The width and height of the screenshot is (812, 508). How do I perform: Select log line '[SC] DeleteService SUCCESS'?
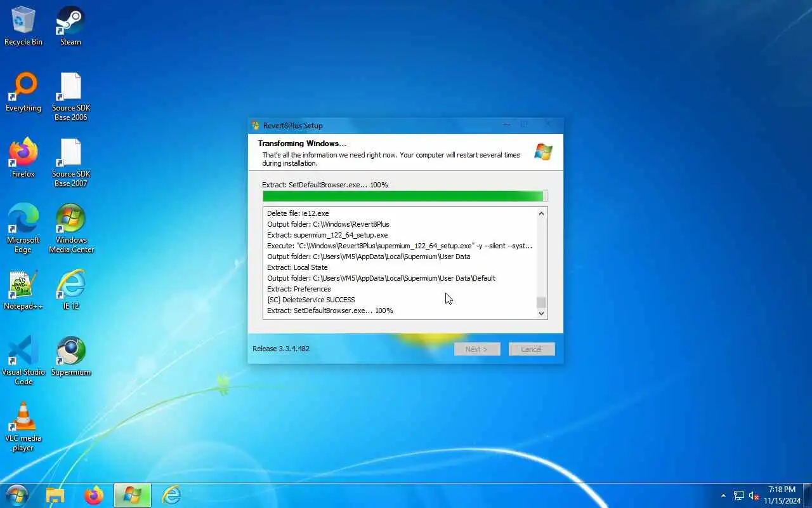click(311, 300)
